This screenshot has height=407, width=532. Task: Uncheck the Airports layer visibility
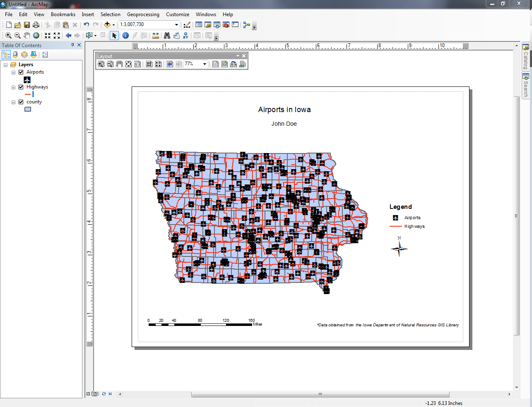point(20,72)
